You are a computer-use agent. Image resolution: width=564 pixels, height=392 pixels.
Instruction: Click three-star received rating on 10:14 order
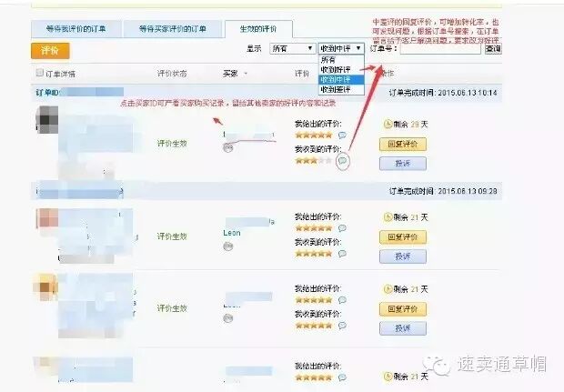[x=313, y=161]
